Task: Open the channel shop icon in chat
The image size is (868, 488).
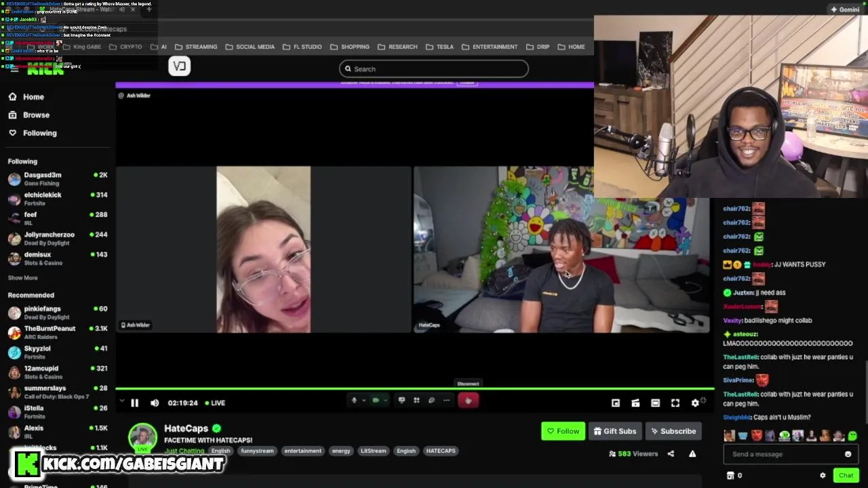Action: click(x=730, y=476)
